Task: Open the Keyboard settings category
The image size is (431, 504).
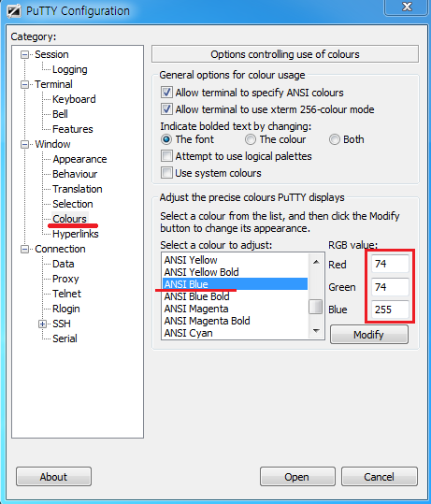Action: (74, 99)
